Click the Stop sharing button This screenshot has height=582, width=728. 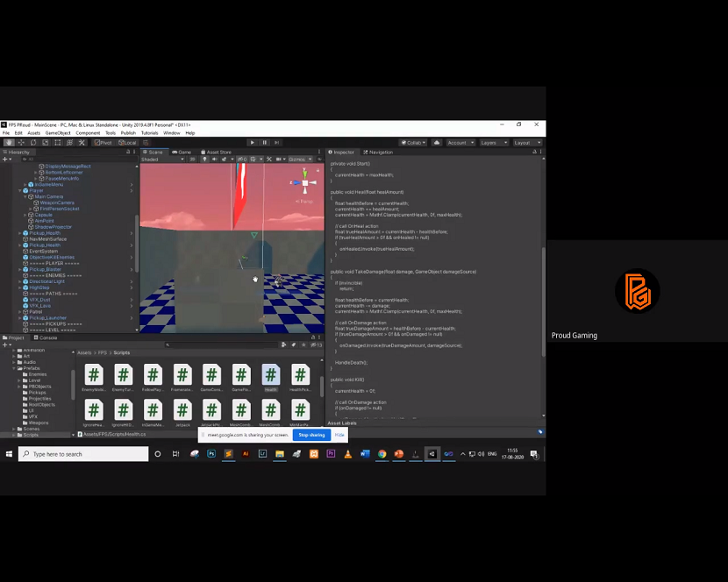[x=311, y=434]
